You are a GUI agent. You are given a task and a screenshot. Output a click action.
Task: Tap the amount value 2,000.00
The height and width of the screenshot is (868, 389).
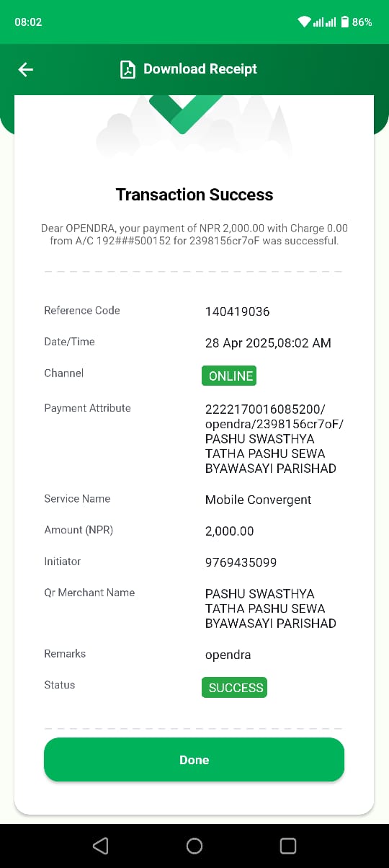[230, 531]
